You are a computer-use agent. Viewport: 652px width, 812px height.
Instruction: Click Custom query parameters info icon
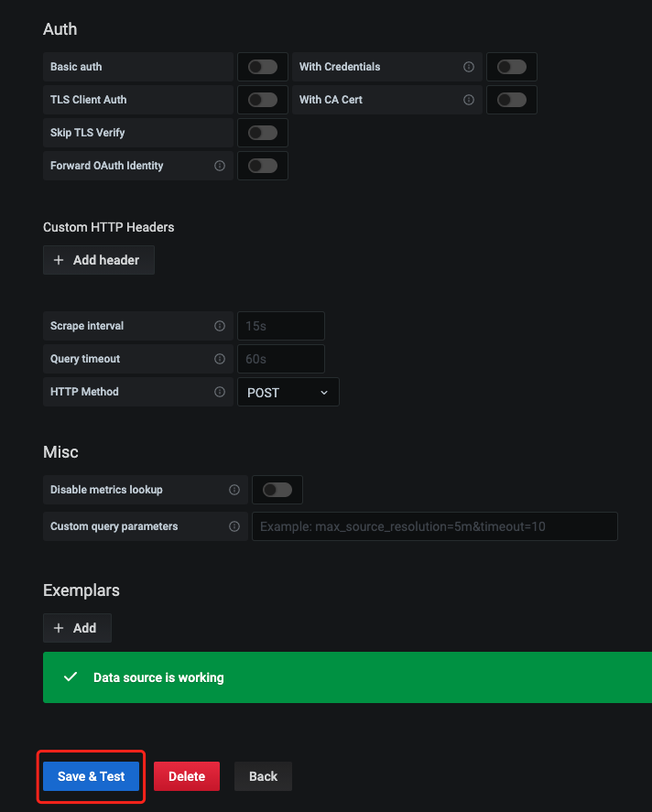coord(234,526)
